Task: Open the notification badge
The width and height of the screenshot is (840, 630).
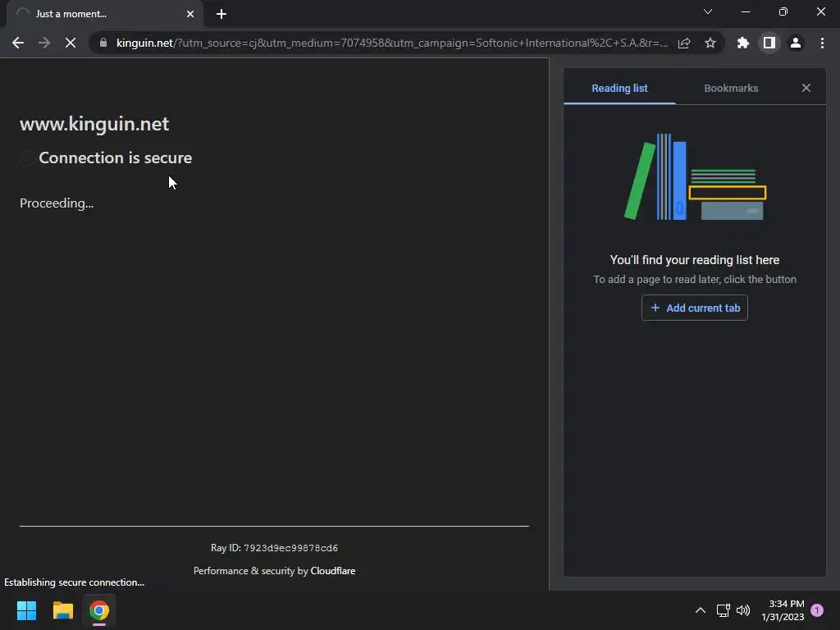Action: pos(817,610)
